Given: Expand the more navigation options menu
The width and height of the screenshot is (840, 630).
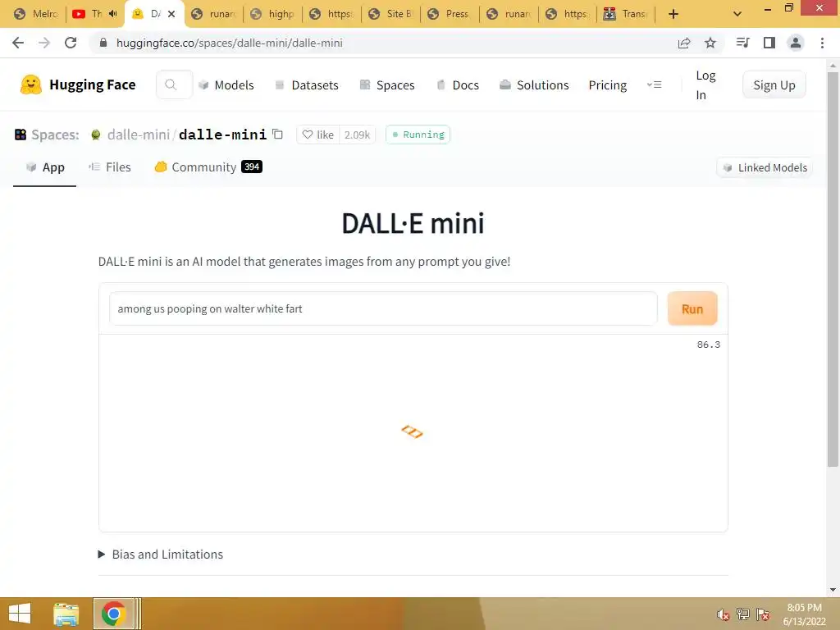Looking at the screenshot, I should tap(654, 84).
